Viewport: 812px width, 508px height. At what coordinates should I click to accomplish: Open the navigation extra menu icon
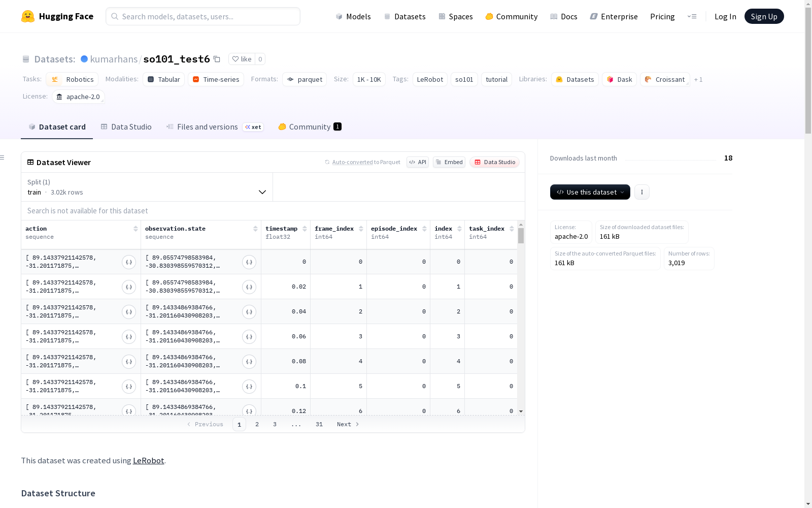point(692,16)
